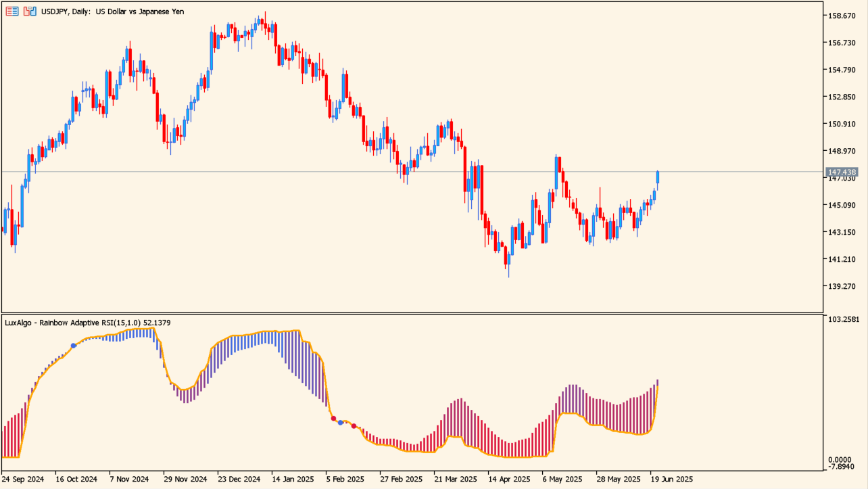
Task: Click the candlestick icon next to USDJPY title
Action: point(30,11)
